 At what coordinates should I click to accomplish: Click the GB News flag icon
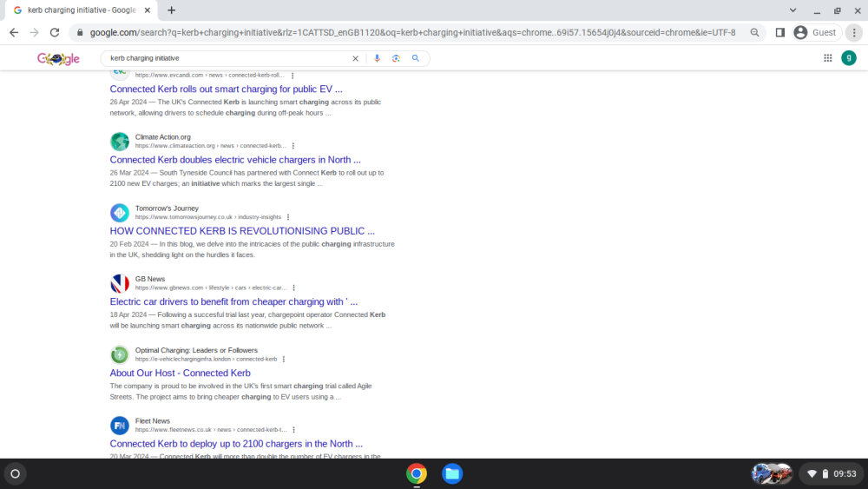point(120,283)
